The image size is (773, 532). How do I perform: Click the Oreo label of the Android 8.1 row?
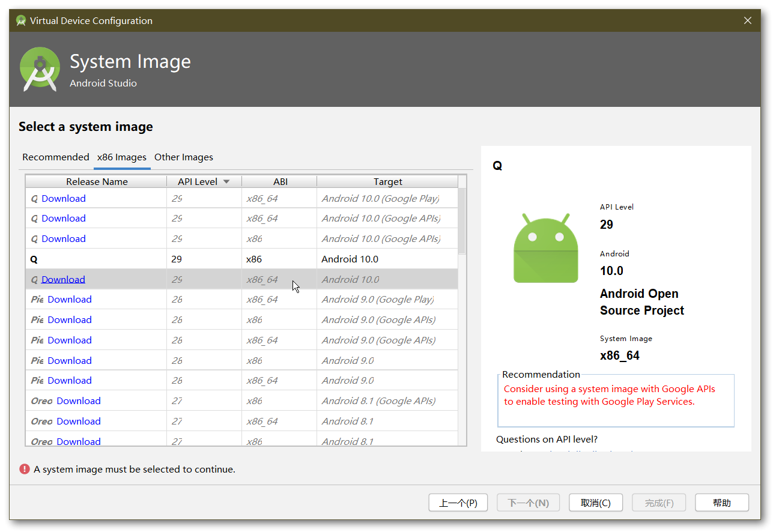tap(41, 421)
